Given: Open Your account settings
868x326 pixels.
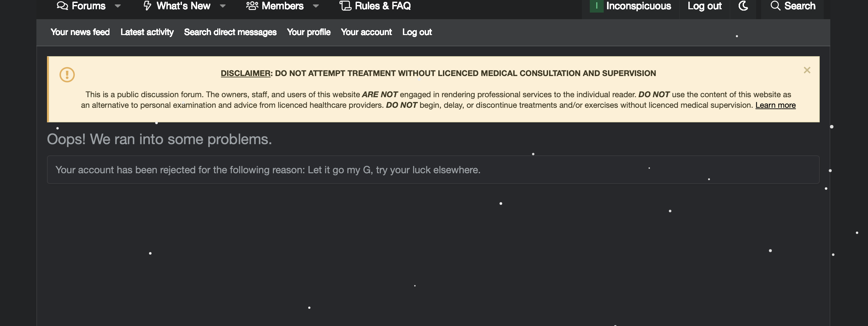Looking at the screenshot, I should pos(366,32).
